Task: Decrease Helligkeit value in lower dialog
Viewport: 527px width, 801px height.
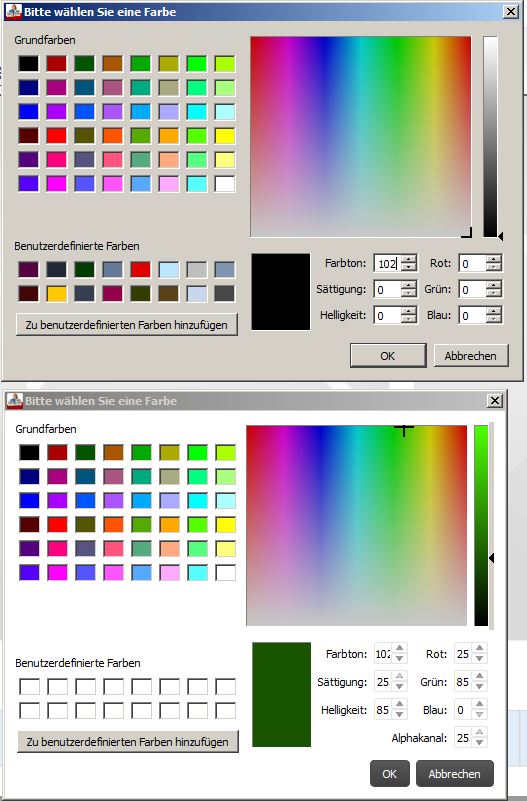Action: pos(400,714)
